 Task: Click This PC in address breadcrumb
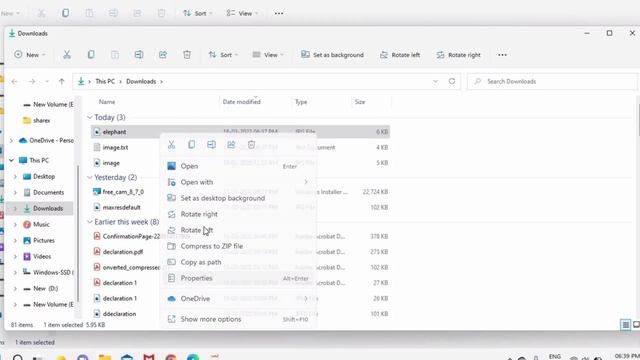105,81
